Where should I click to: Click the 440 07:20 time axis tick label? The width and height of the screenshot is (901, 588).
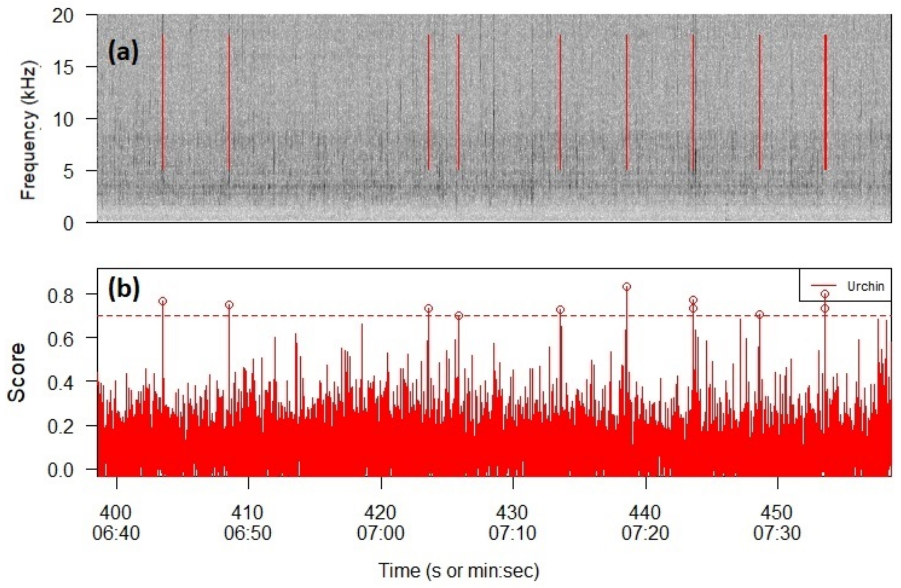tap(645, 523)
